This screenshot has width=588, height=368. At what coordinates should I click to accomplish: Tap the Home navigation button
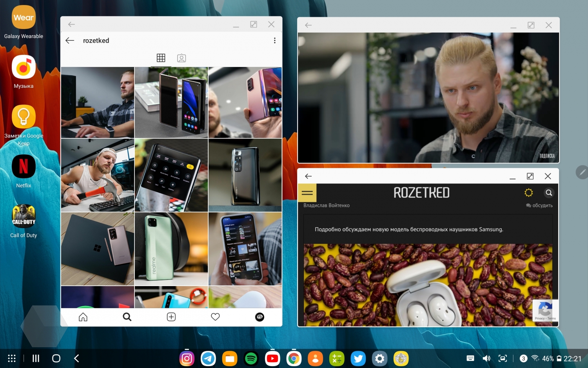point(56,358)
